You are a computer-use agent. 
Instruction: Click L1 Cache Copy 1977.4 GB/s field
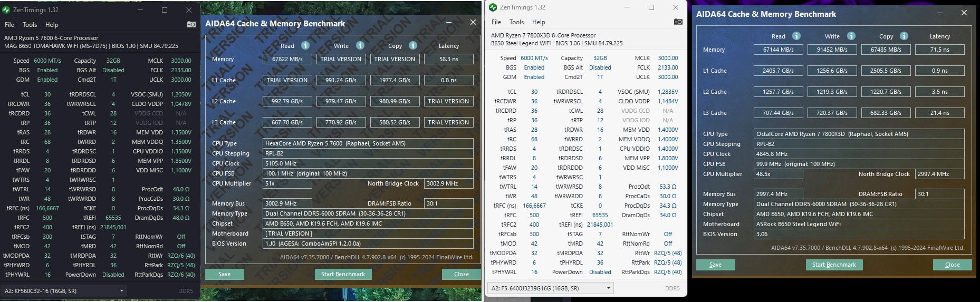[395, 80]
